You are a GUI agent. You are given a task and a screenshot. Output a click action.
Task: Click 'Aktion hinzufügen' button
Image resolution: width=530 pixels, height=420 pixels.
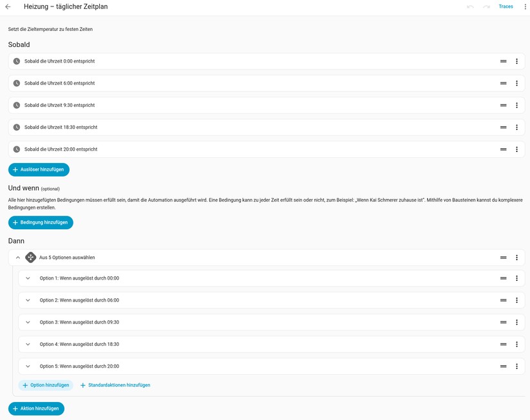36,408
